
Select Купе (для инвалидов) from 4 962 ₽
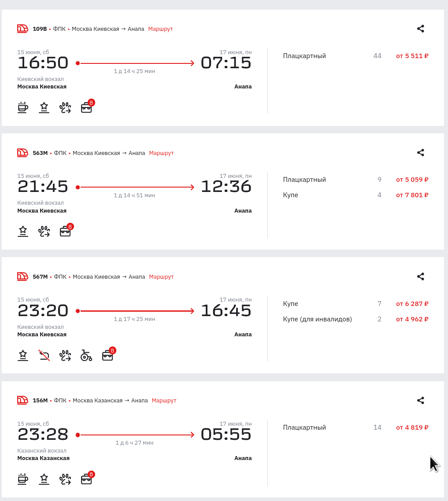[355, 319]
